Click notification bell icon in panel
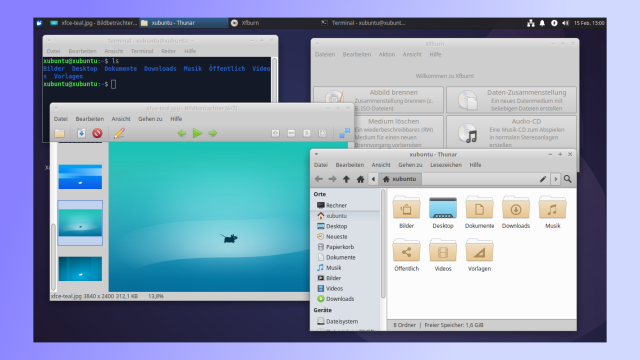The height and width of the screenshot is (360, 640). [542, 23]
